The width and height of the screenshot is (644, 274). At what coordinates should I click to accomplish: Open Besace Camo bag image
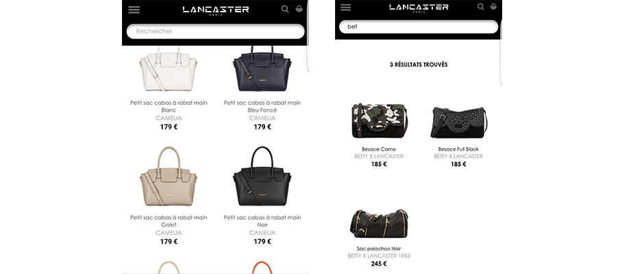(379, 121)
